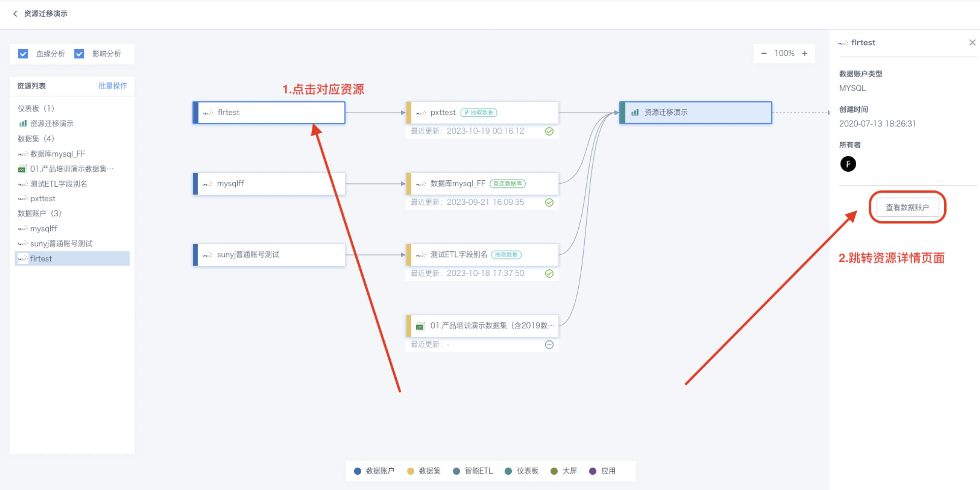Close the flrtest detail panel

click(x=972, y=43)
